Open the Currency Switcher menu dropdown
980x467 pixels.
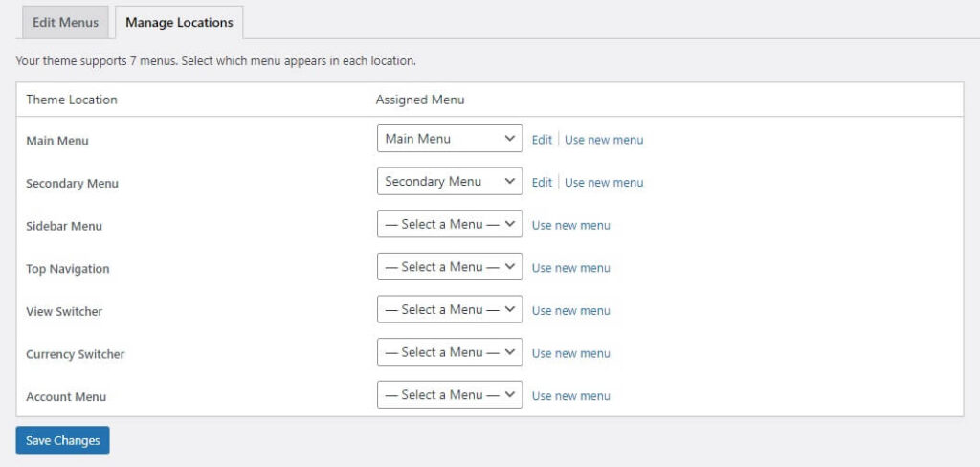click(450, 352)
